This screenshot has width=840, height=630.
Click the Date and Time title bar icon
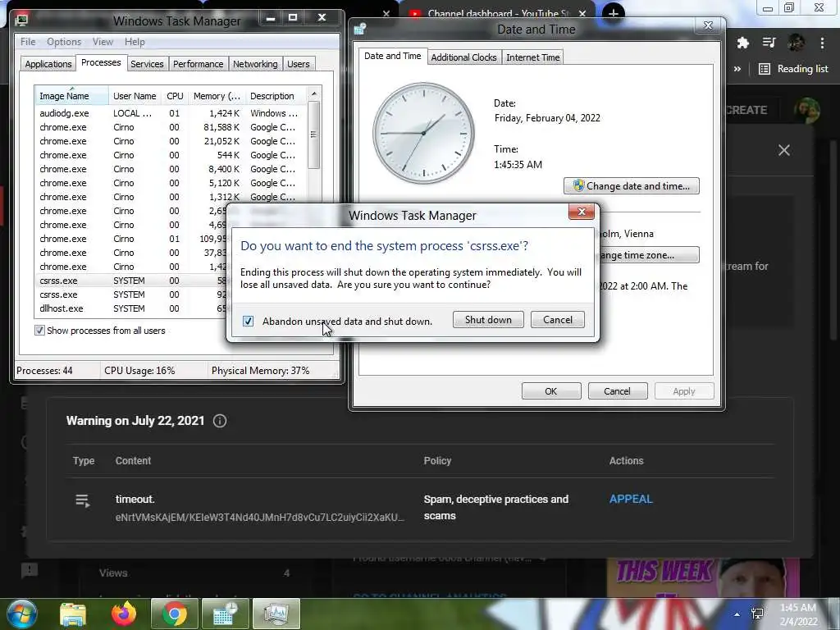coord(360,29)
